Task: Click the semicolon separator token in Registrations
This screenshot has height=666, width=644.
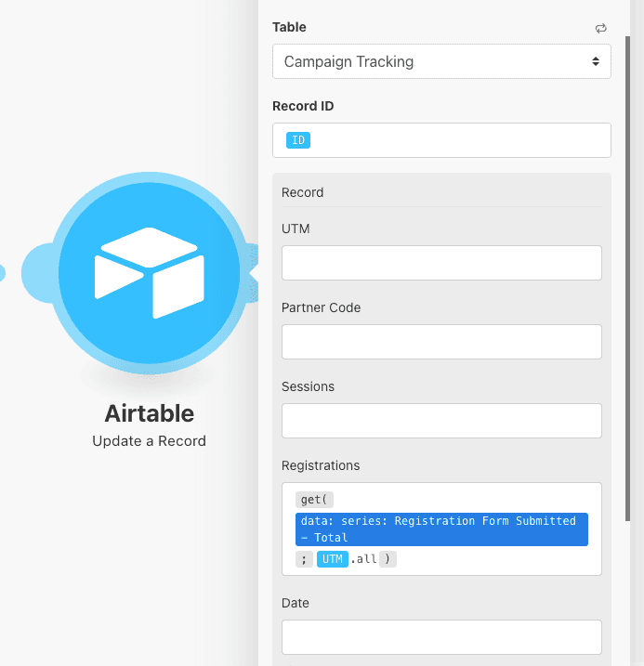Action: tap(304, 559)
